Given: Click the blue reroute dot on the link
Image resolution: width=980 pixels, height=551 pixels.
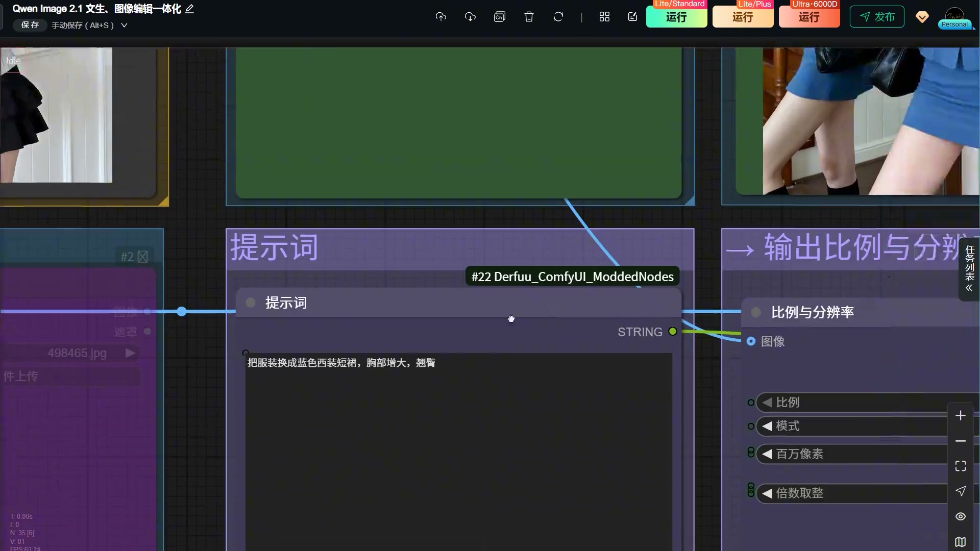Looking at the screenshot, I should pos(182,311).
